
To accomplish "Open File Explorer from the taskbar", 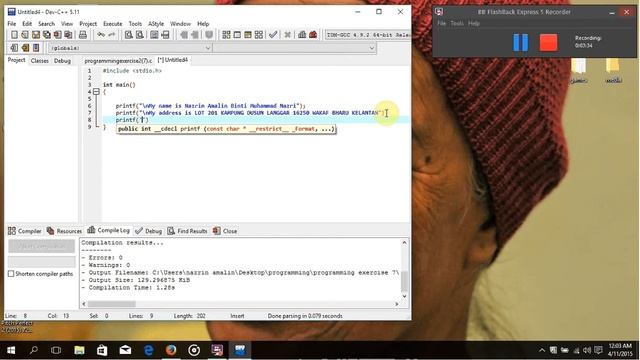I will pos(79,350).
